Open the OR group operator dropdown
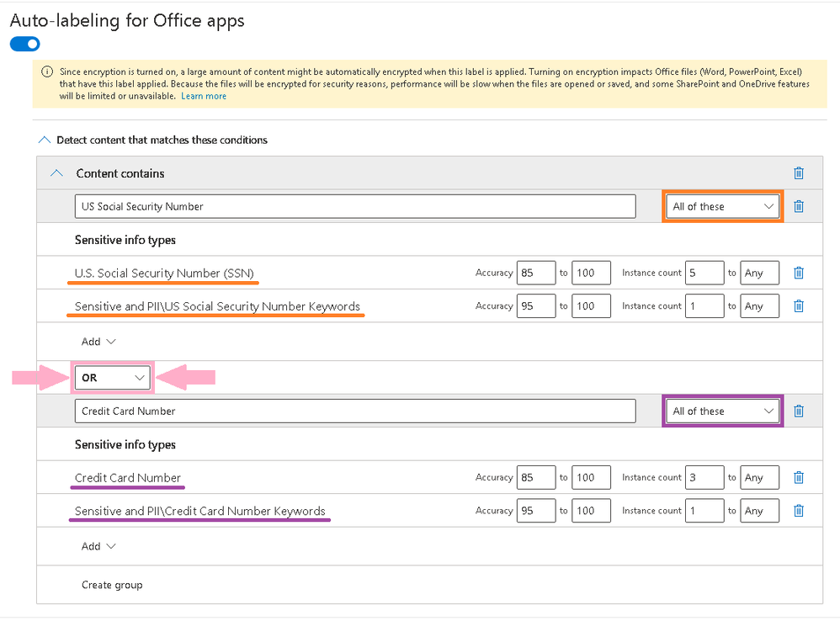This screenshot has width=840, height=621. (112, 378)
